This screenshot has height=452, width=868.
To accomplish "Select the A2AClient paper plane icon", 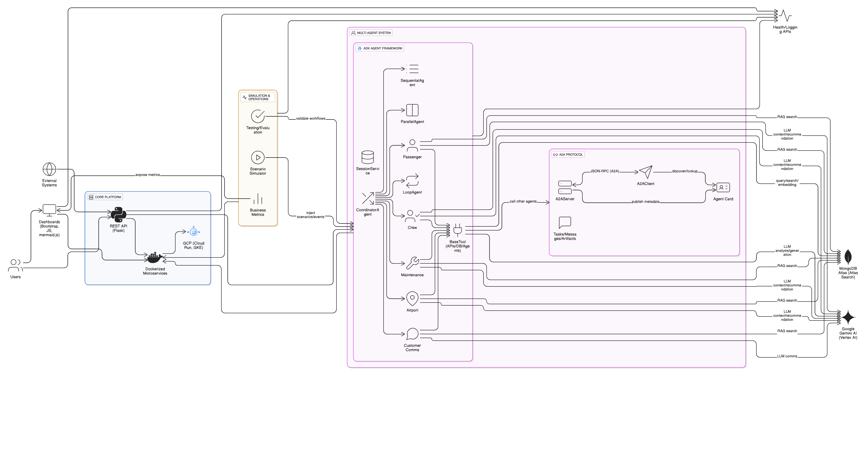I will pos(646,173).
